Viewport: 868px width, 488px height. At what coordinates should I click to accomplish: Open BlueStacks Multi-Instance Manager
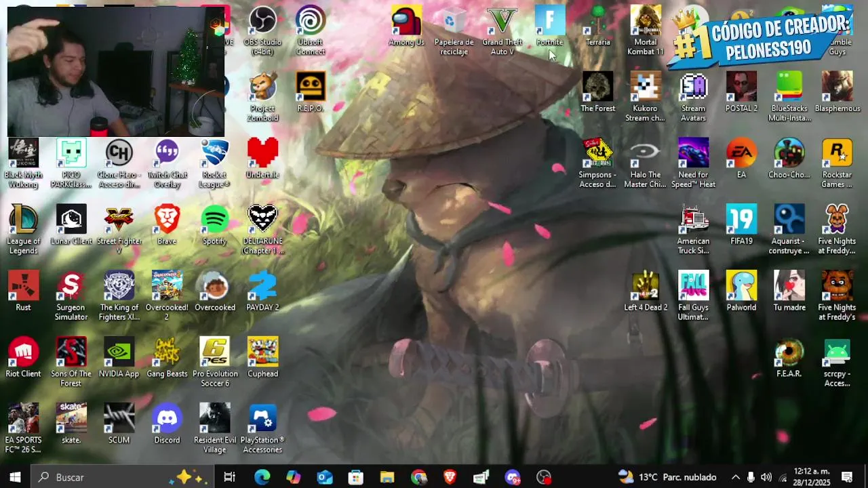[x=789, y=98]
